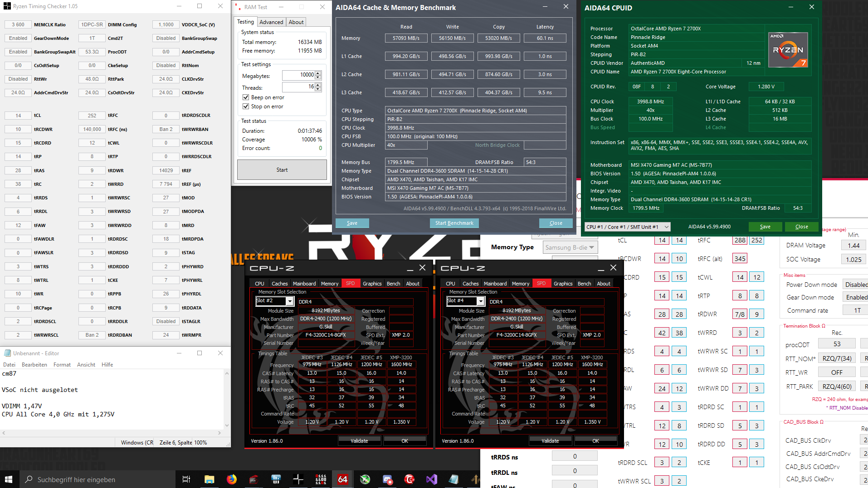Toggle the Stop on error checkbox

click(246, 106)
